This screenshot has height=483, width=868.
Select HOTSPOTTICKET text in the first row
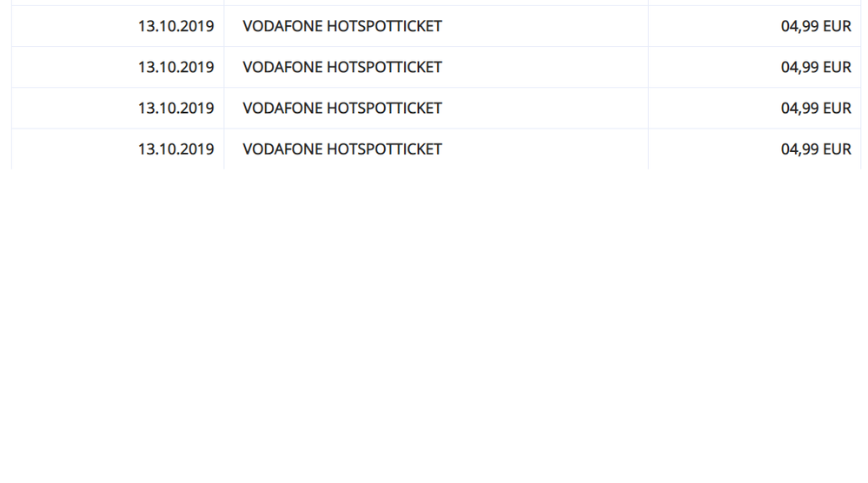pos(384,26)
